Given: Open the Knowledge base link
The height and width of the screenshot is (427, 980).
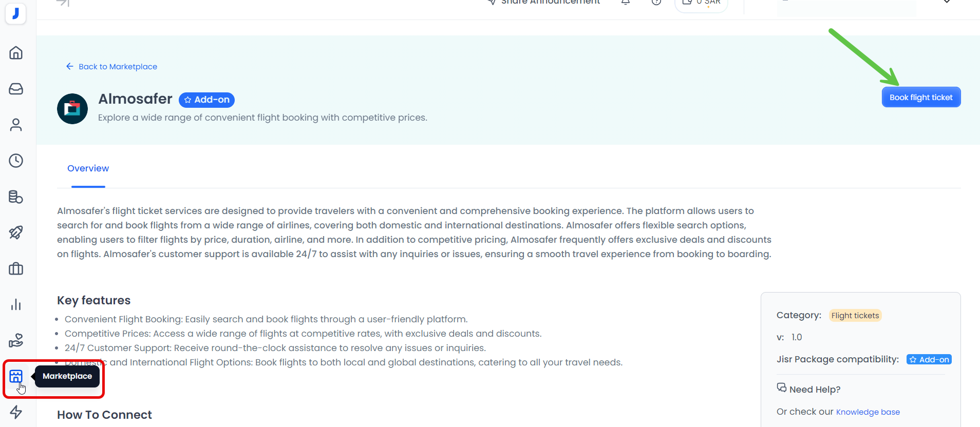Looking at the screenshot, I should [x=868, y=412].
